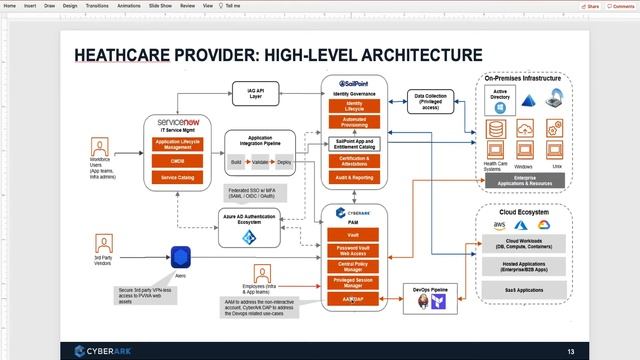Select the orange database cylinder icon
The width and height of the screenshot is (640, 360).
click(x=496, y=129)
